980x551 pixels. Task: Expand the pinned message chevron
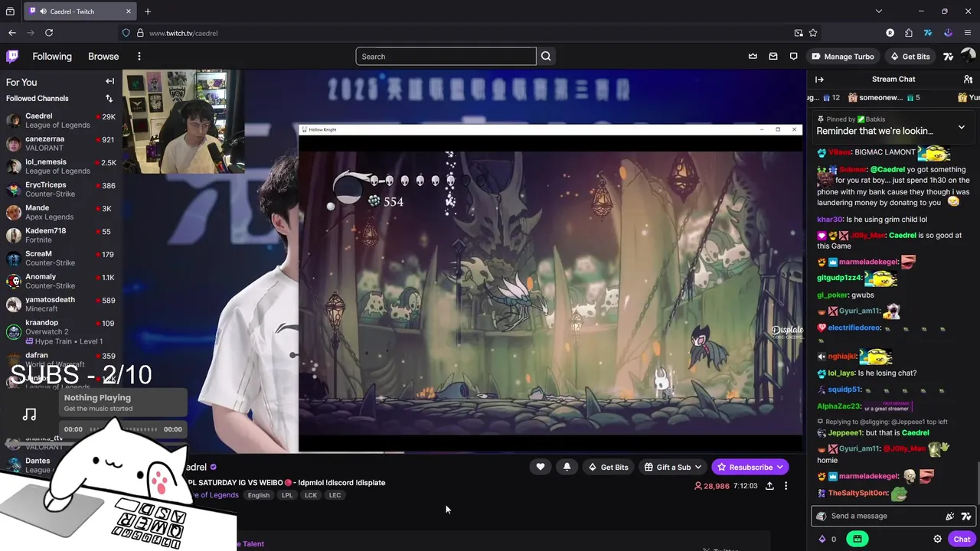click(x=962, y=127)
